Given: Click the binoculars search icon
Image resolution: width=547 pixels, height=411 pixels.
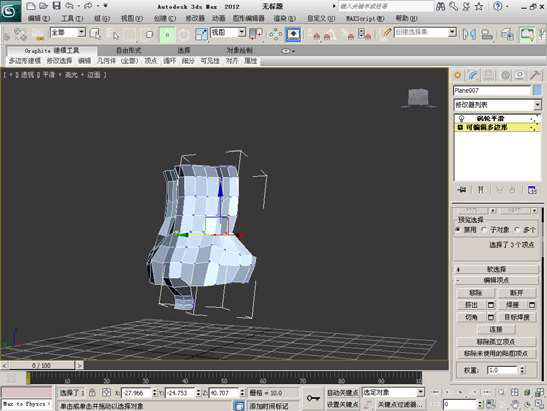Looking at the screenshot, I should point(441,6).
